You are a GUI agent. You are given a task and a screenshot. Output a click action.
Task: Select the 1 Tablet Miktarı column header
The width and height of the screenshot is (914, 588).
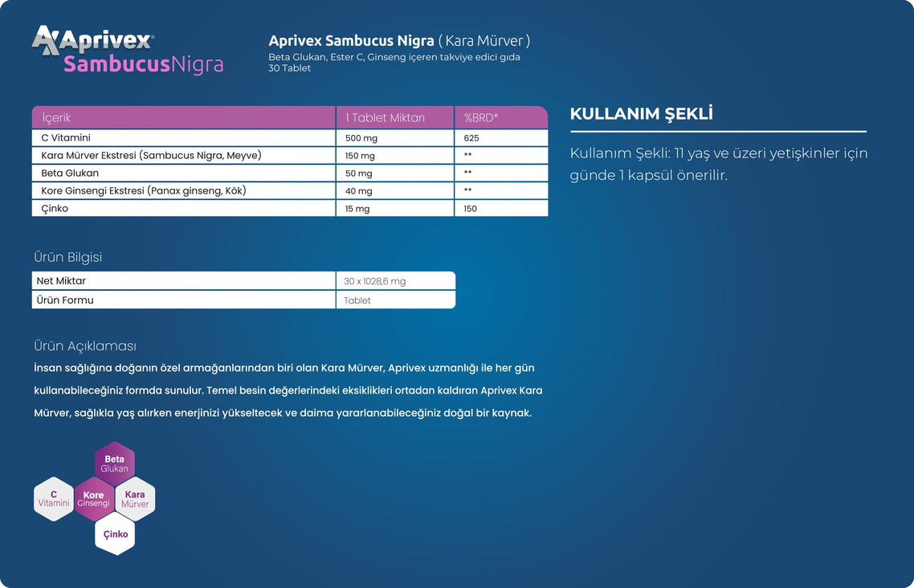pyautogui.click(x=394, y=118)
